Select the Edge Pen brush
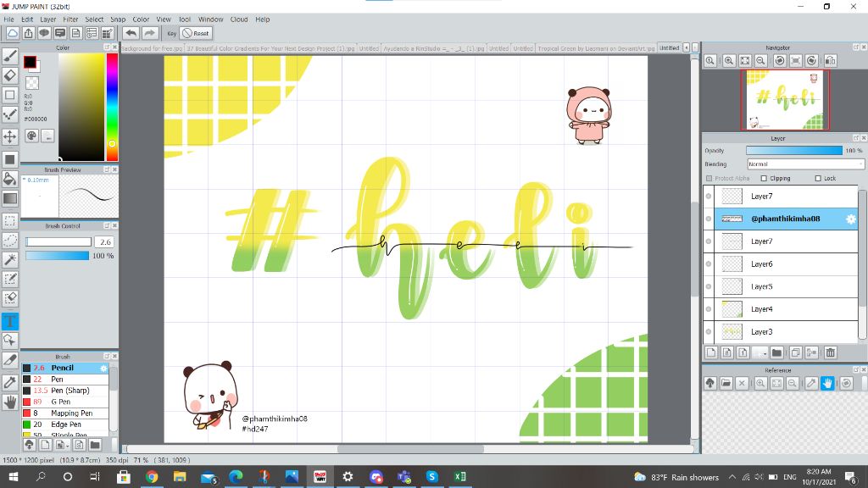Viewport: 868px width, 488px height. click(x=65, y=424)
